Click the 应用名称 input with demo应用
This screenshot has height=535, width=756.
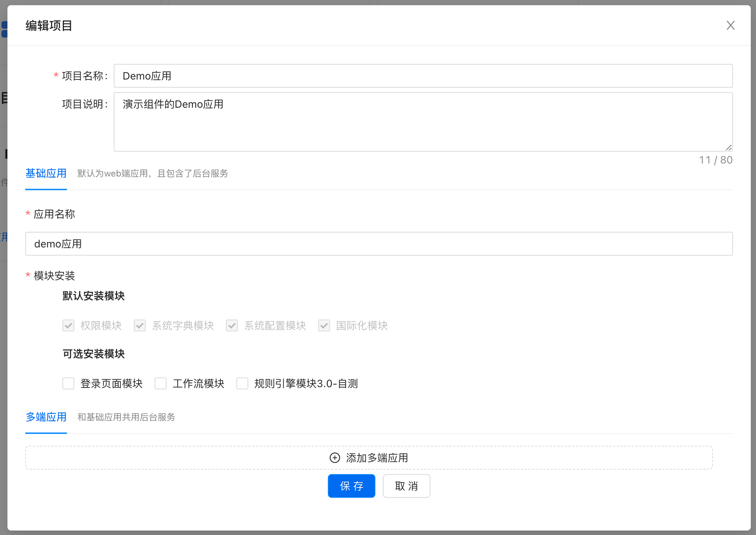click(379, 244)
